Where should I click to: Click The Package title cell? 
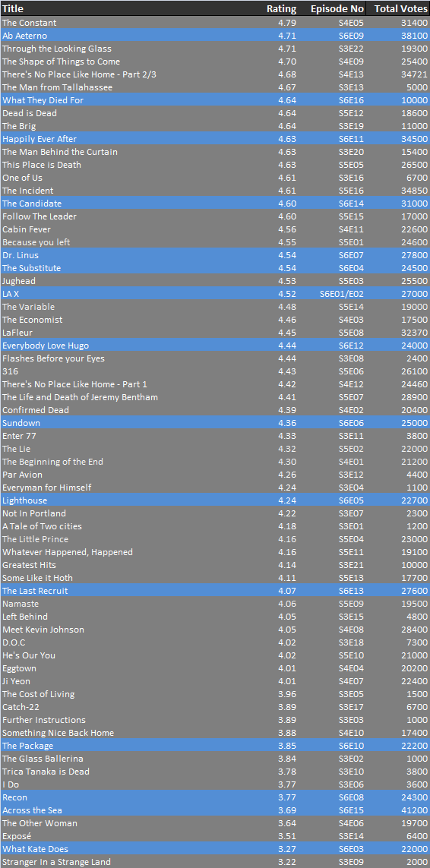[27, 746]
